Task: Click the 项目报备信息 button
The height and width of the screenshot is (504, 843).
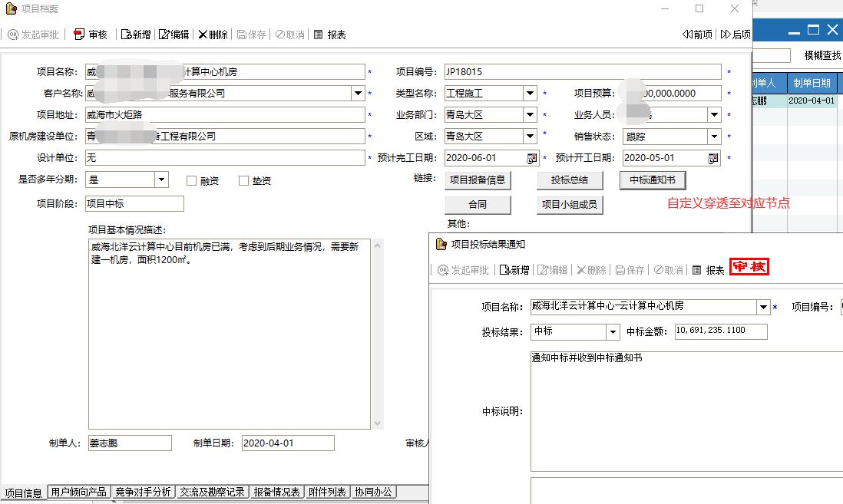Action: (x=478, y=180)
